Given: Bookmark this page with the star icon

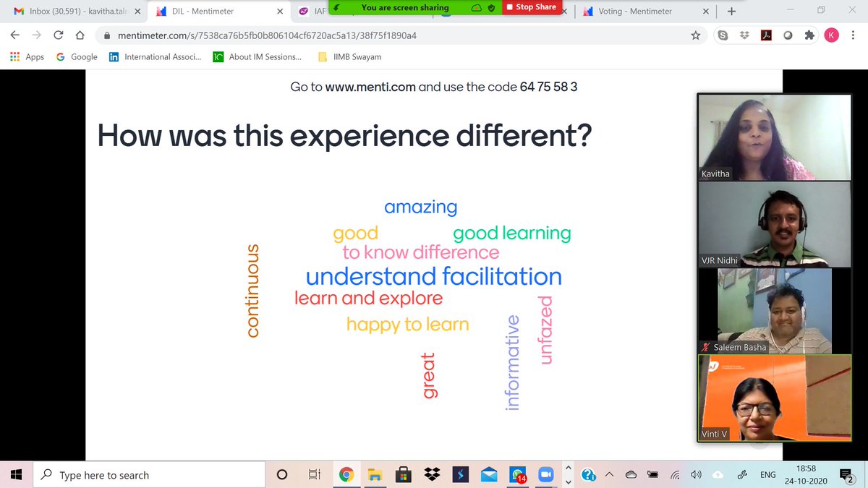Looking at the screenshot, I should point(695,35).
